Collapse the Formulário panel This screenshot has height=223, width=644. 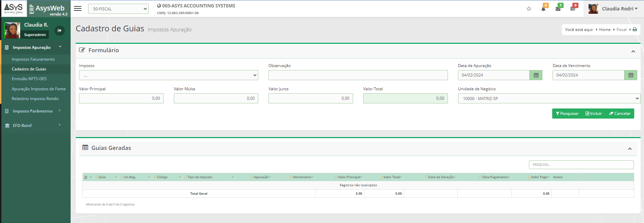click(633, 51)
